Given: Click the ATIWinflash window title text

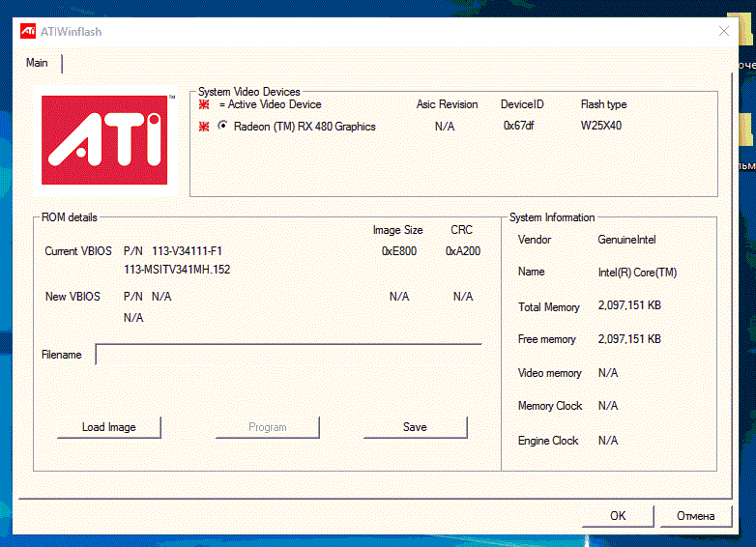Looking at the screenshot, I should point(71,32).
